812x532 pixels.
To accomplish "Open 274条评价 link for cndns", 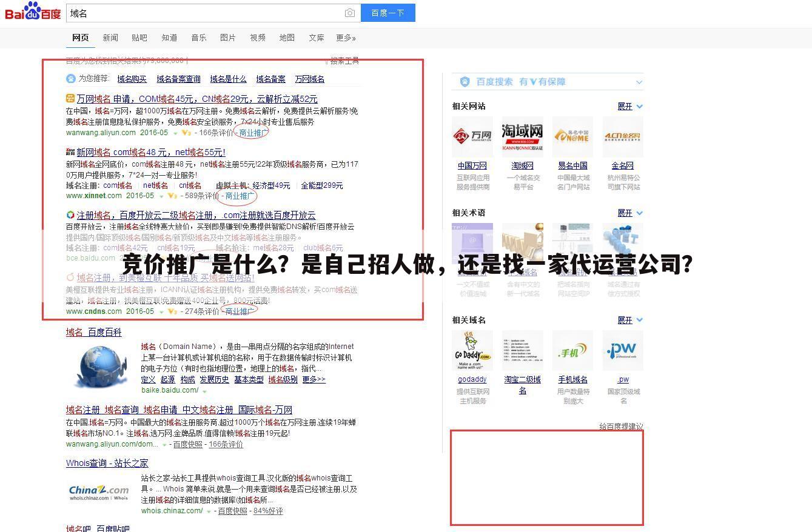I will [202, 311].
